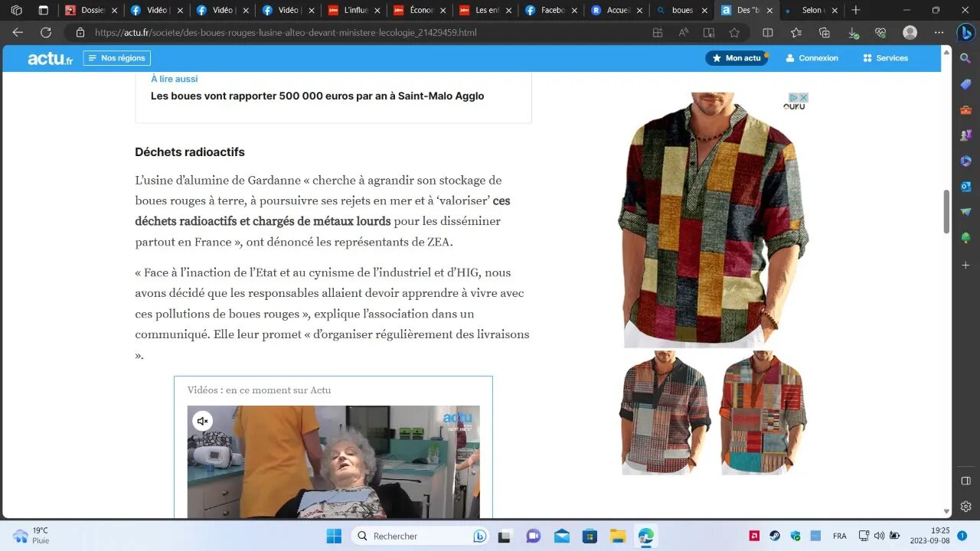The image size is (980, 551).
Task: Open the sidebar Drop send icon
Action: coord(965,213)
